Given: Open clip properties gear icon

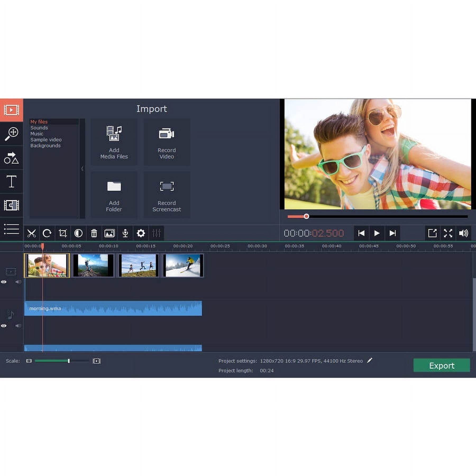Looking at the screenshot, I should [x=141, y=233].
